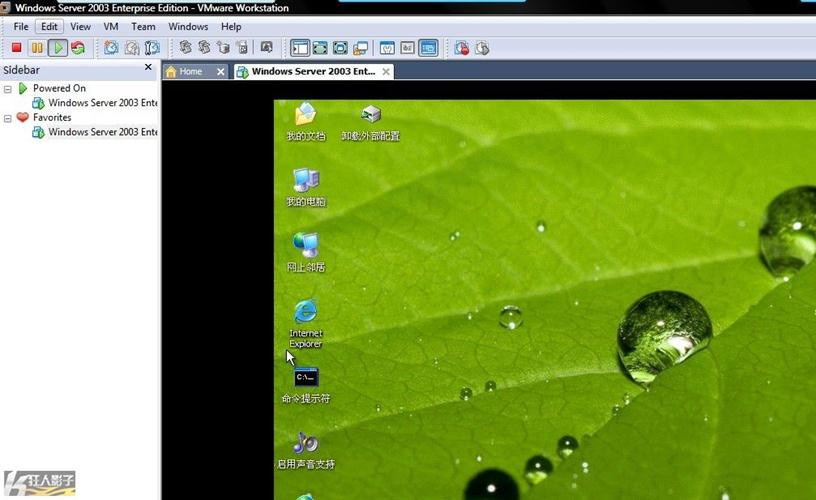Click the Favorites label in sidebar
Screen dimensions: 816x500
52,118
